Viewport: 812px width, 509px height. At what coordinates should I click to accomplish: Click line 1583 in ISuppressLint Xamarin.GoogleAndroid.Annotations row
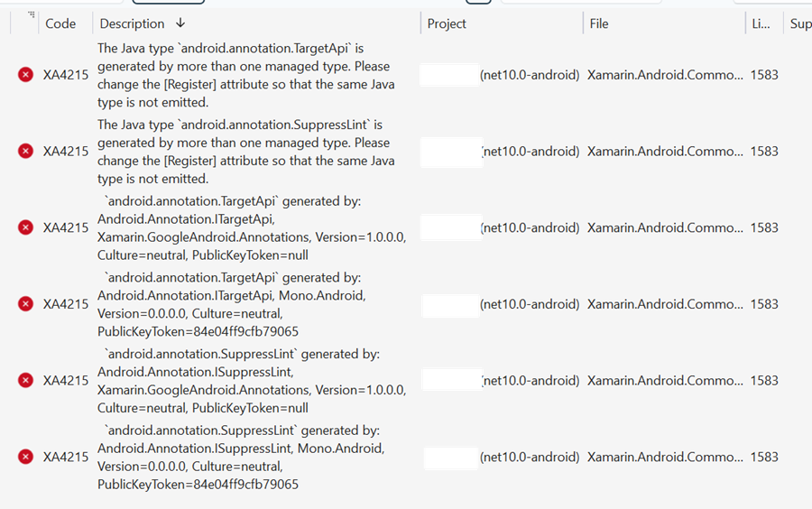(764, 381)
